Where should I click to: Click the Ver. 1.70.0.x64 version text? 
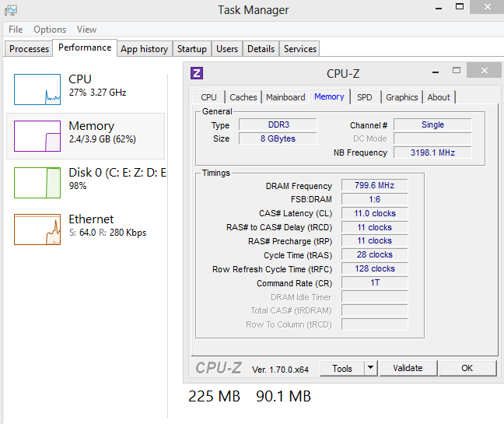(280, 370)
